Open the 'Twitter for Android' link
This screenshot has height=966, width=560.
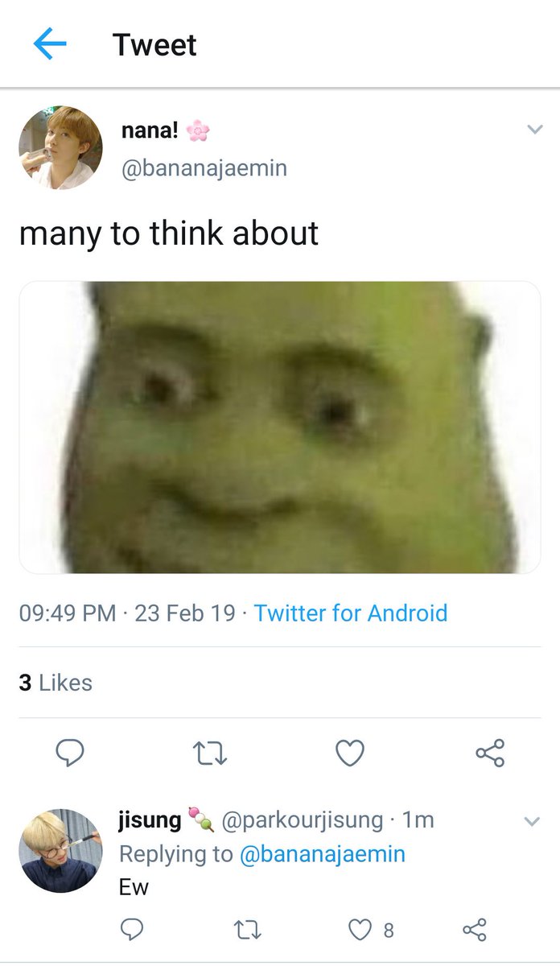point(351,613)
